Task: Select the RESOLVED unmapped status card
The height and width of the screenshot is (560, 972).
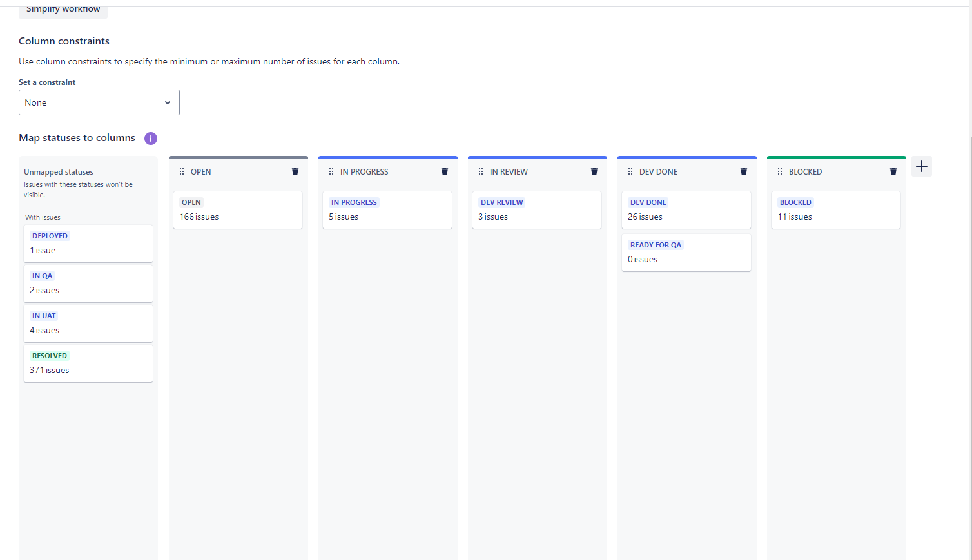Action: pos(88,363)
